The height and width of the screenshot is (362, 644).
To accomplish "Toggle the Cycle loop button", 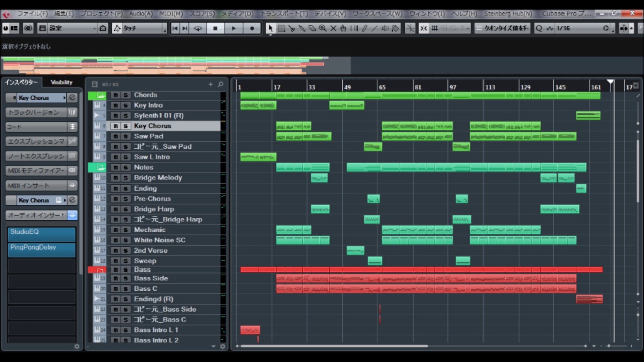I will point(198,28).
